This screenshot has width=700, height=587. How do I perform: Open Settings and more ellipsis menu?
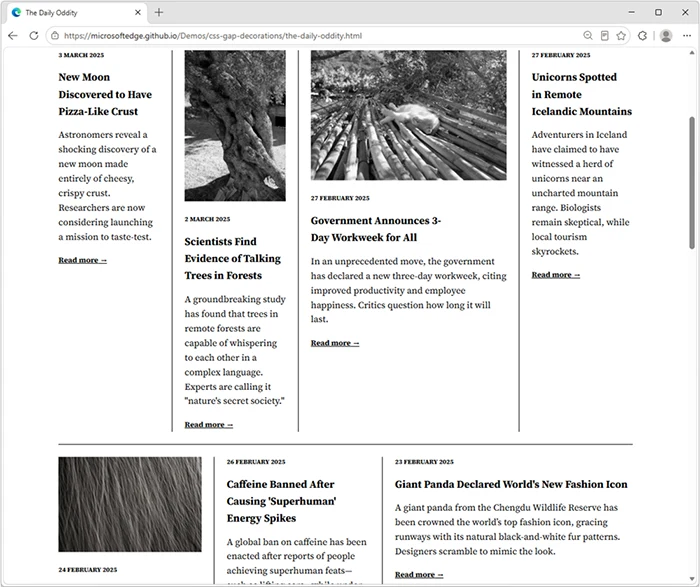click(687, 36)
